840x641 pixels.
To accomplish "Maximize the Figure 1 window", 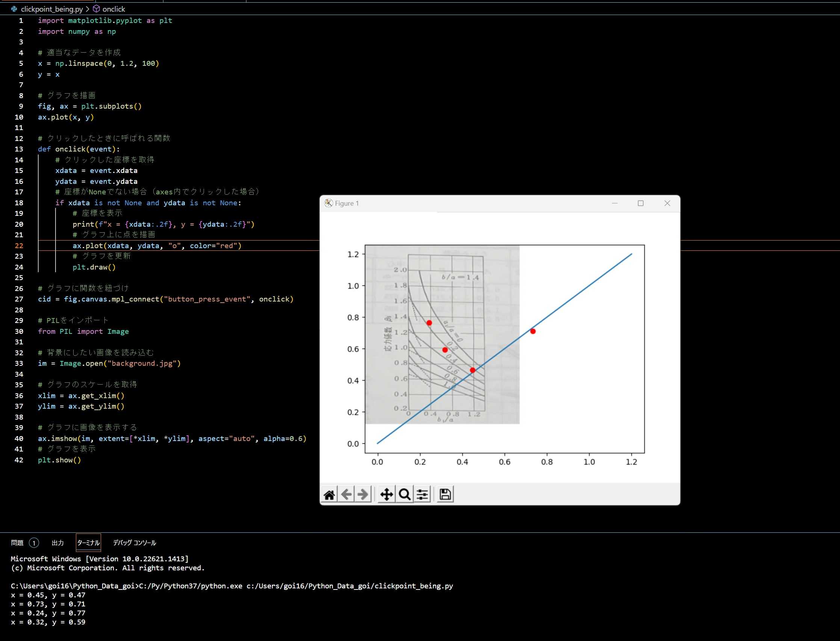I will pyautogui.click(x=641, y=203).
